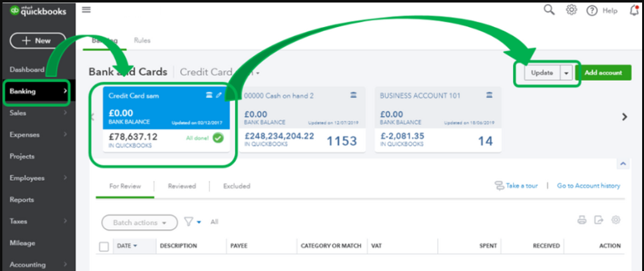Click the Take a tour link
Viewport: 644px width, 271px height.
[x=522, y=186]
